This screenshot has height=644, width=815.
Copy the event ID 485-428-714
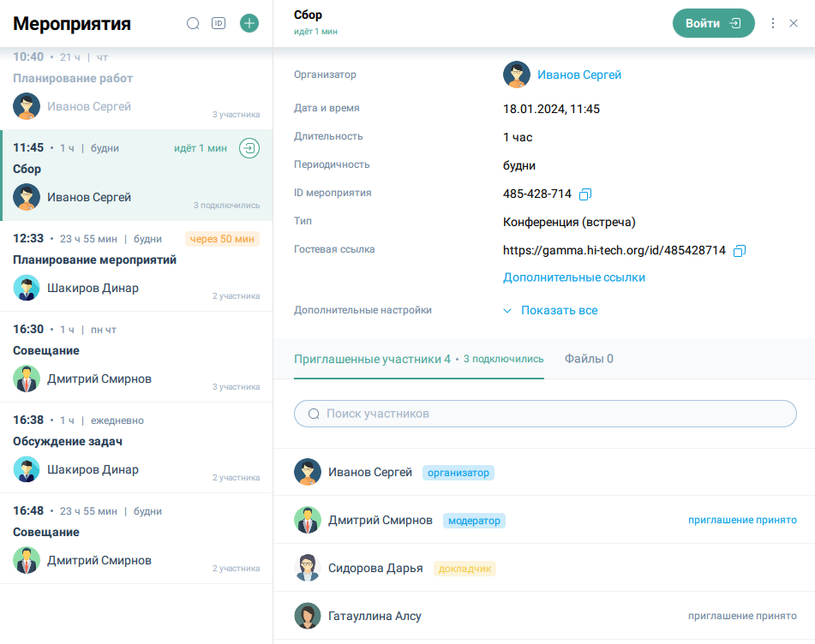[x=584, y=194]
